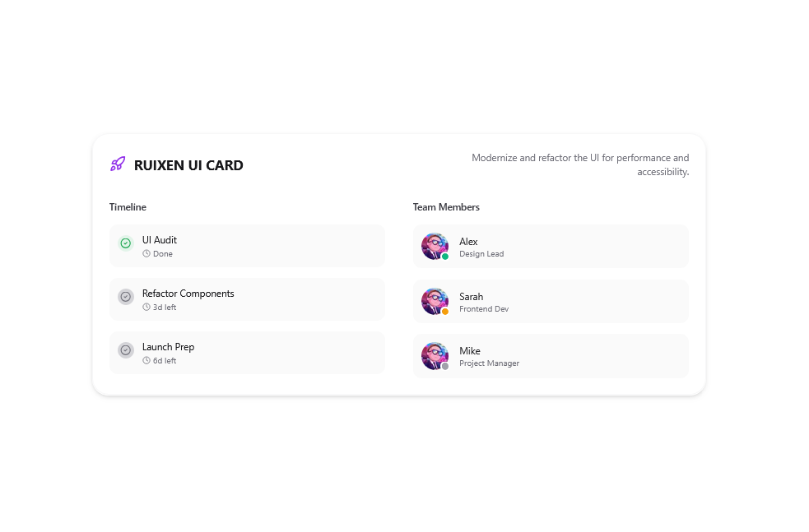Click Sarah's orange away status dot
The image size is (809, 532).
coord(444,312)
